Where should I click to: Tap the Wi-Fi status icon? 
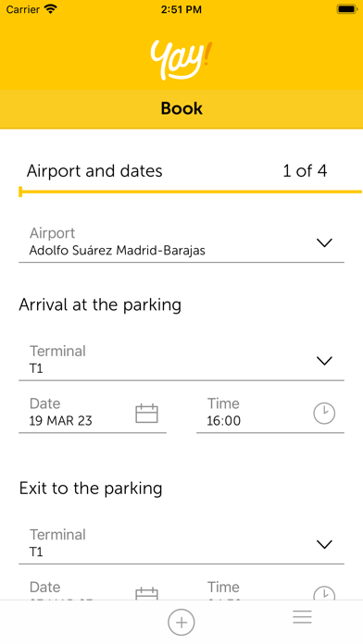[x=51, y=9]
